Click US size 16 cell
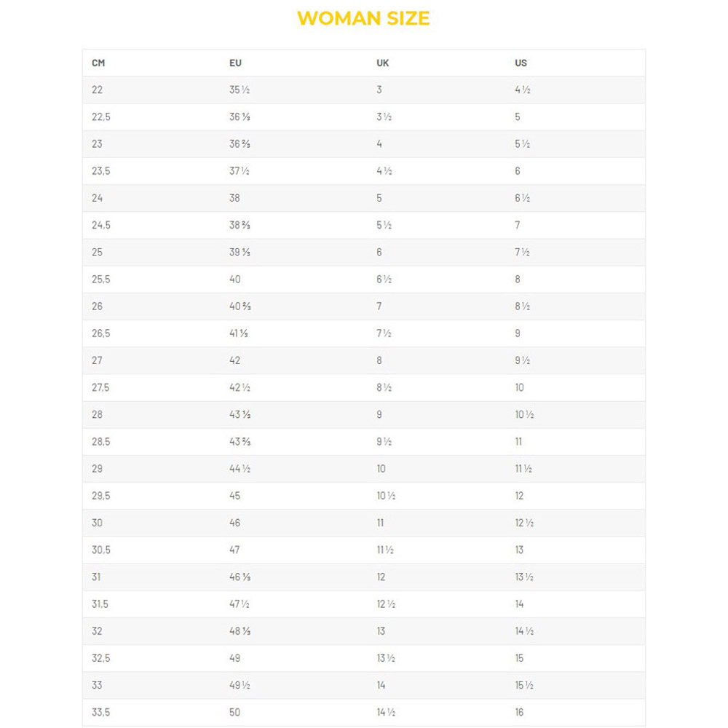Screen dimensions: 728x728 [x=519, y=713]
